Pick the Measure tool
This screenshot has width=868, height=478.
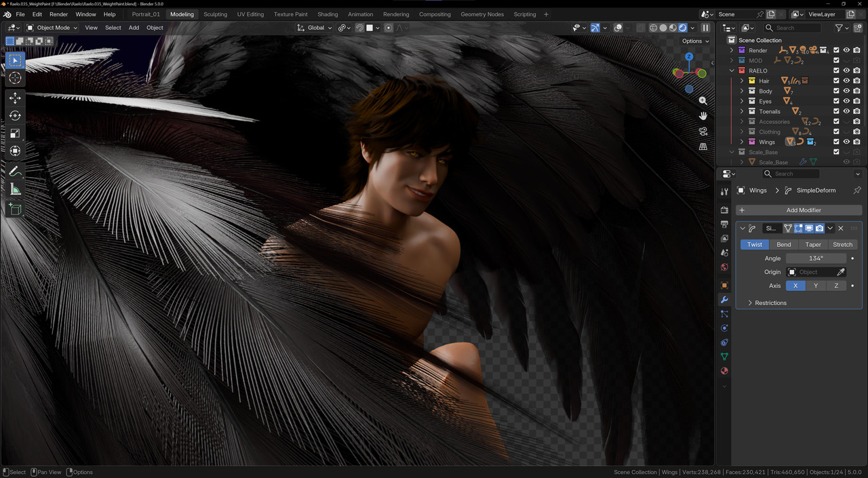click(x=15, y=190)
